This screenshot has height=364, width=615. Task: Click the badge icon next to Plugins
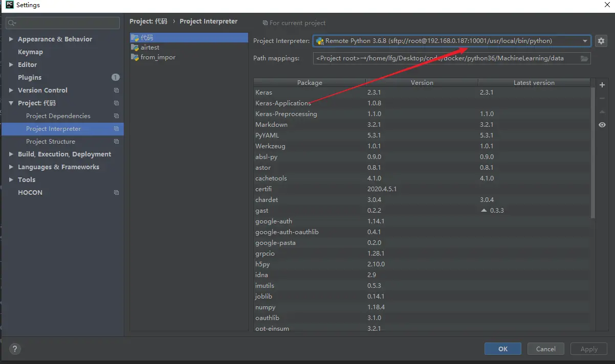tap(116, 77)
